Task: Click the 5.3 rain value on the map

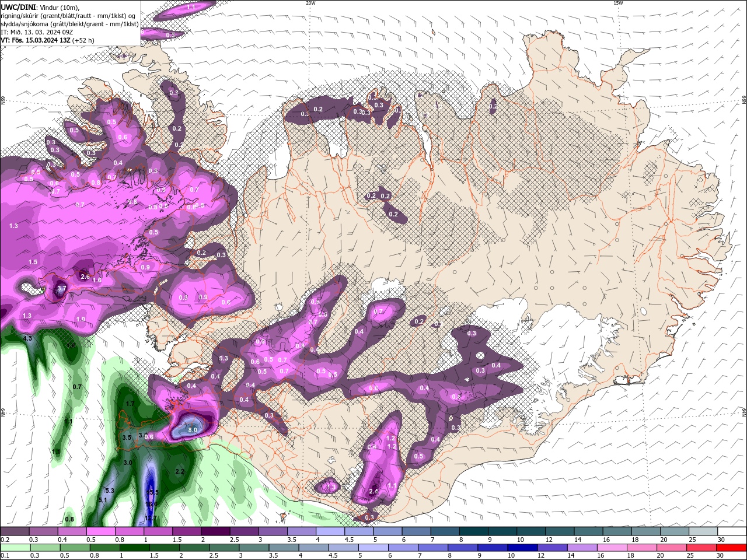Action: tap(110, 491)
